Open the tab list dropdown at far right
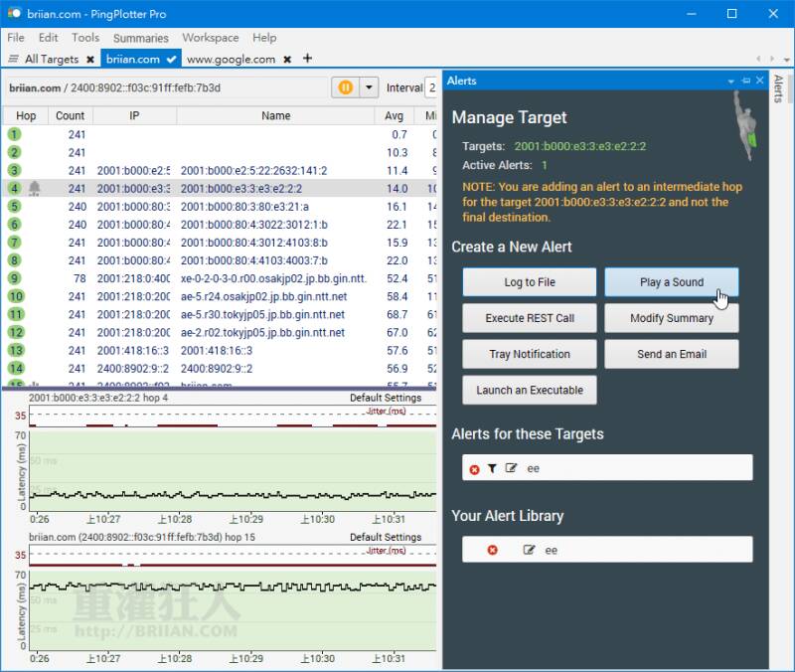The width and height of the screenshot is (795, 672). tap(786, 60)
